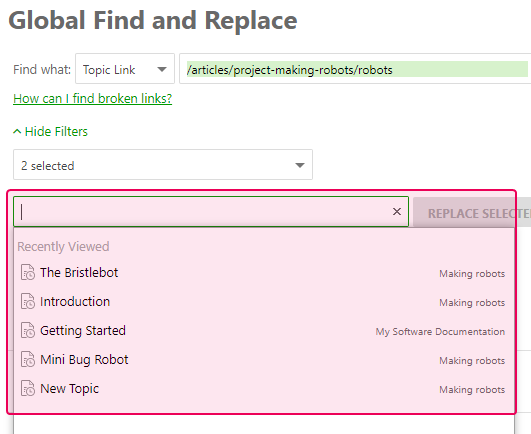The image size is (531, 434).
Task: Click the Replace Selected button
Action: (472, 213)
